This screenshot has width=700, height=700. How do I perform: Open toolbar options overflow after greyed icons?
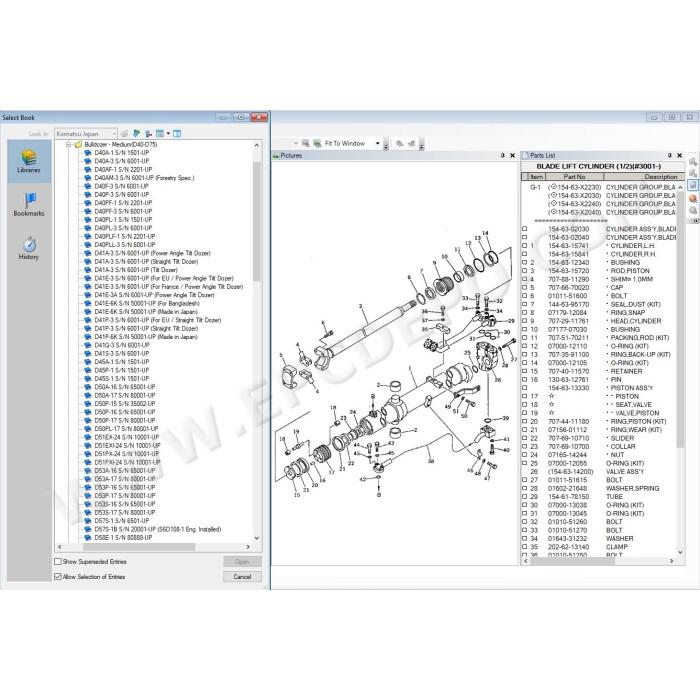point(421,145)
